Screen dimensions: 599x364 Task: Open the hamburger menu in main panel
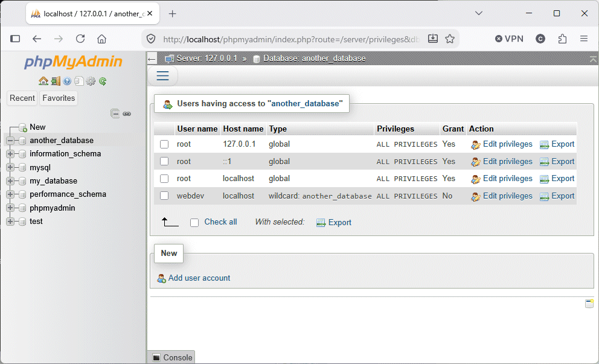click(x=163, y=75)
